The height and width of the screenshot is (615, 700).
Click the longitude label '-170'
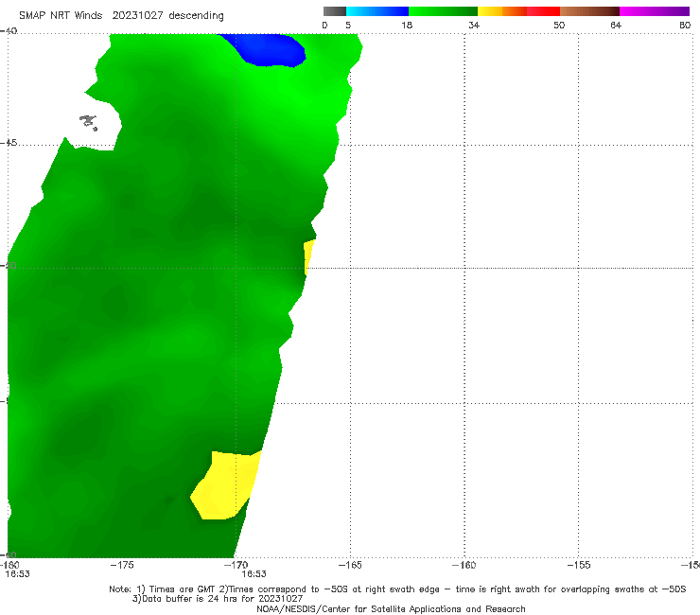click(236, 565)
